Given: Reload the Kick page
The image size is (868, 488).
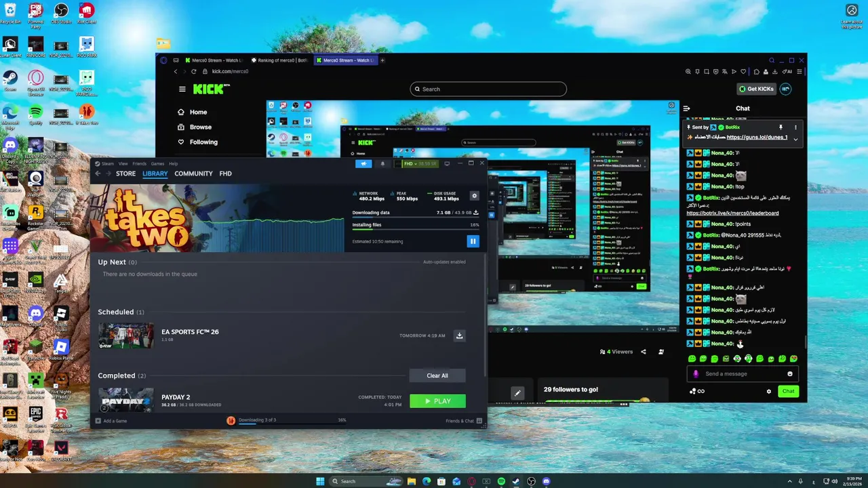Looking at the screenshot, I should [x=195, y=71].
